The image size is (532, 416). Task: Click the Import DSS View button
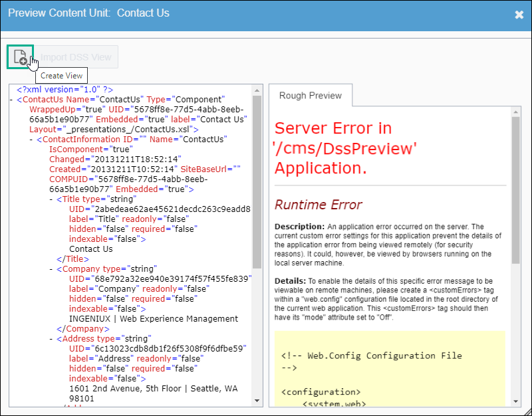(76, 57)
